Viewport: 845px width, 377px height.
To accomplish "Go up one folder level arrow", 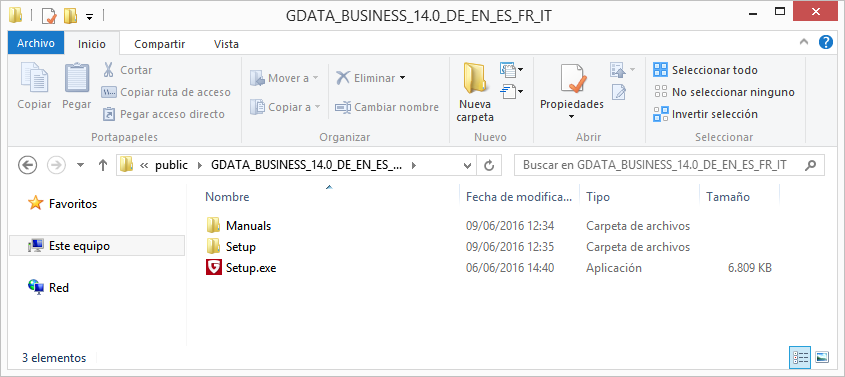I will click(x=103, y=165).
